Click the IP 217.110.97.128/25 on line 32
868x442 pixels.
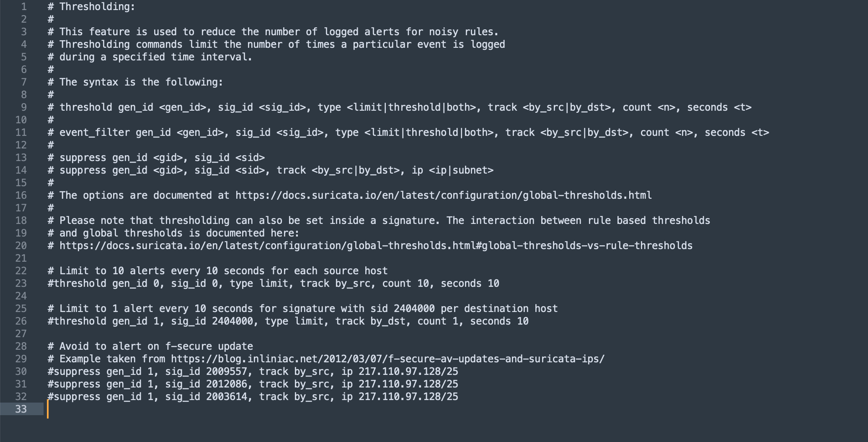coord(408,397)
